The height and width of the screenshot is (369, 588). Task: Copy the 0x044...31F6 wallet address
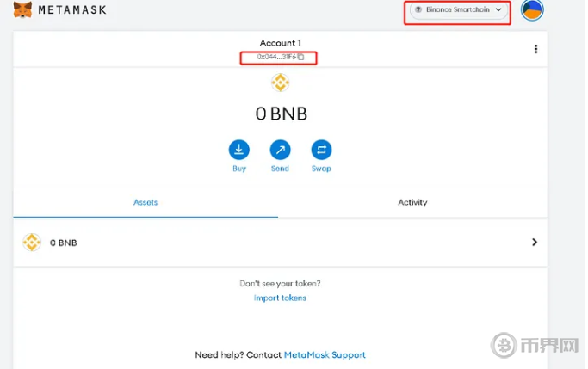[276, 57]
